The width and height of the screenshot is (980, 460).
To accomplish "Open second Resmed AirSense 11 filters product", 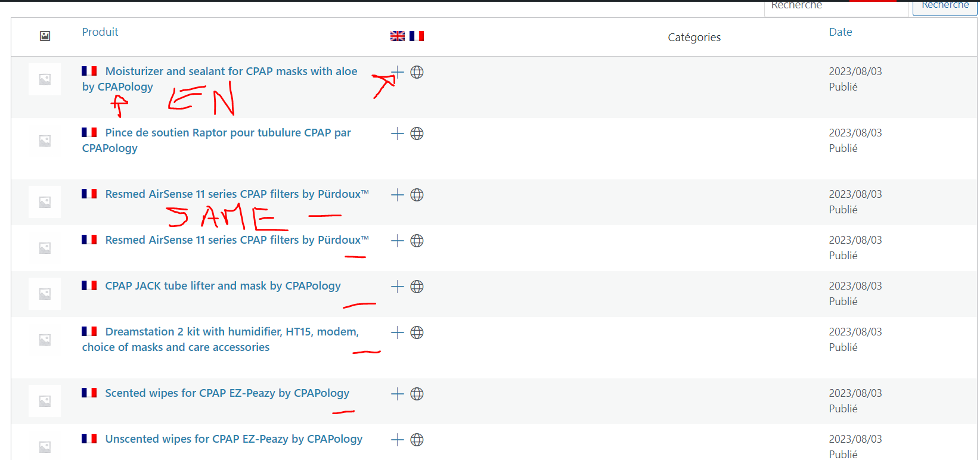I will (237, 240).
